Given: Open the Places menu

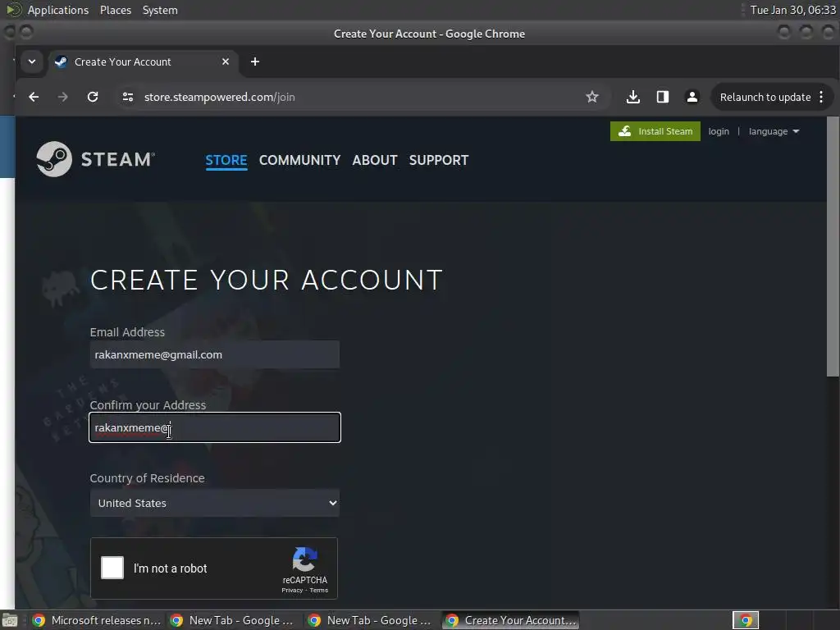Looking at the screenshot, I should (x=115, y=10).
